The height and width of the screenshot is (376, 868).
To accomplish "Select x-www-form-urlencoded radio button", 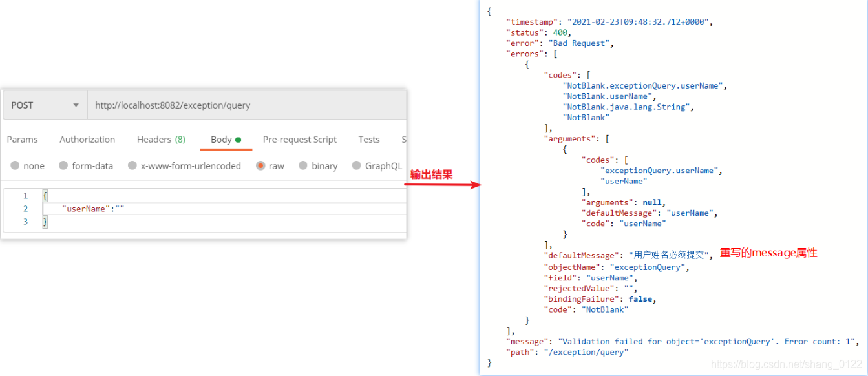I will [184, 166].
